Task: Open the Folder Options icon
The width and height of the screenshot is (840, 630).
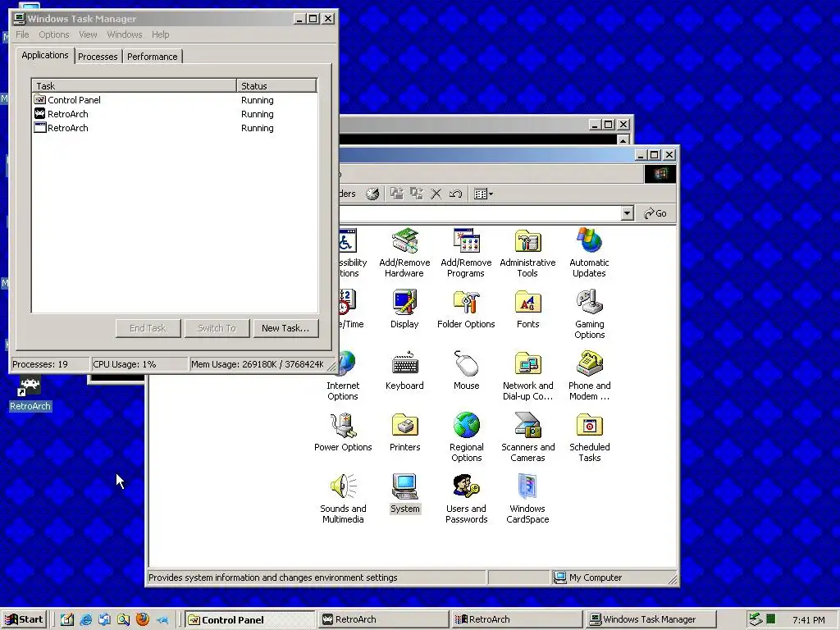Action: pyautogui.click(x=466, y=309)
